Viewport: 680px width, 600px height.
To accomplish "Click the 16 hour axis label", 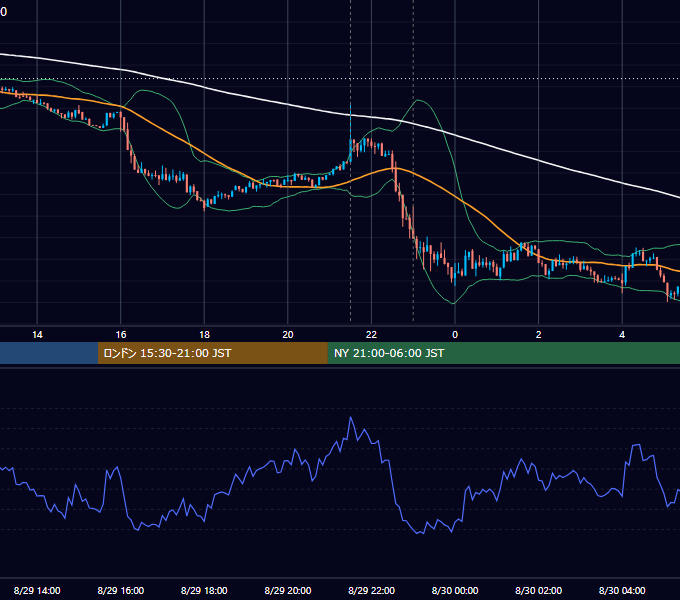I will [121, 335].
